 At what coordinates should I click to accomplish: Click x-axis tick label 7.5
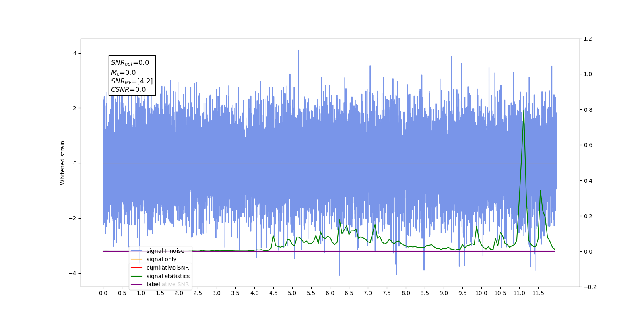pyautogui.click(x=387, y=293)
